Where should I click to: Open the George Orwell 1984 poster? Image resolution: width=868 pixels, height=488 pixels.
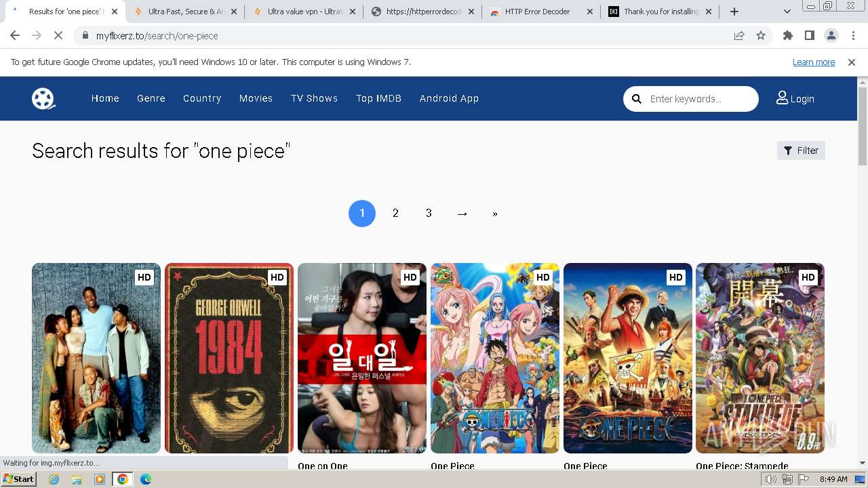(229, 358)
